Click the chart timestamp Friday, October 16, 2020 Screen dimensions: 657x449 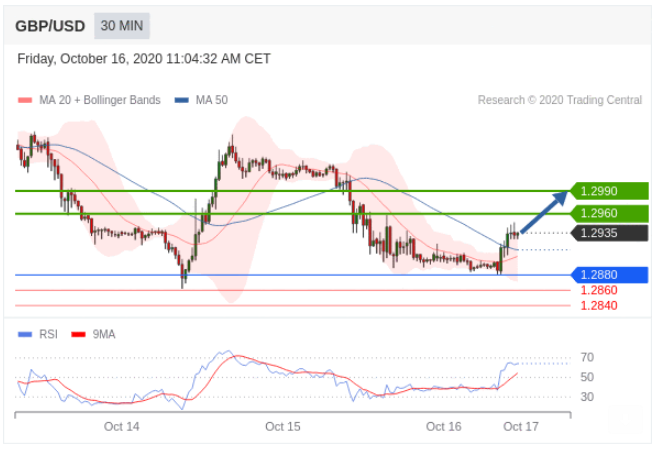[144, 59]
